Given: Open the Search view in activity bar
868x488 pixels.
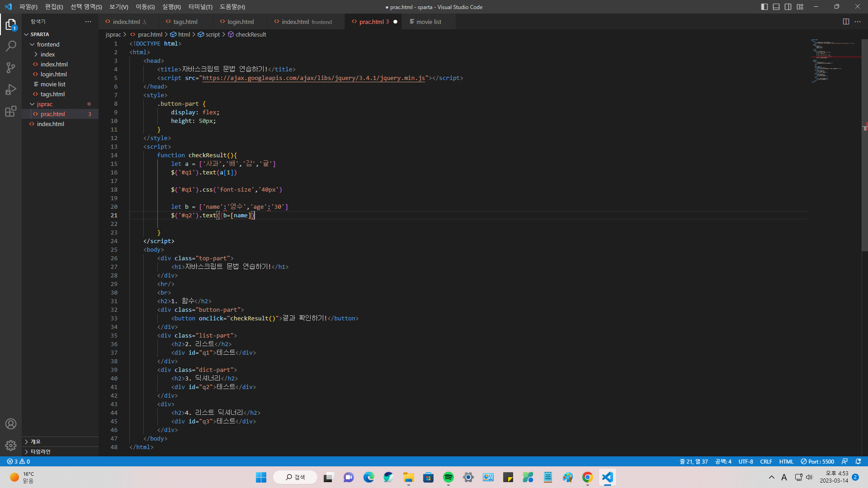Looking at the screenshot, I should (11, 46).
